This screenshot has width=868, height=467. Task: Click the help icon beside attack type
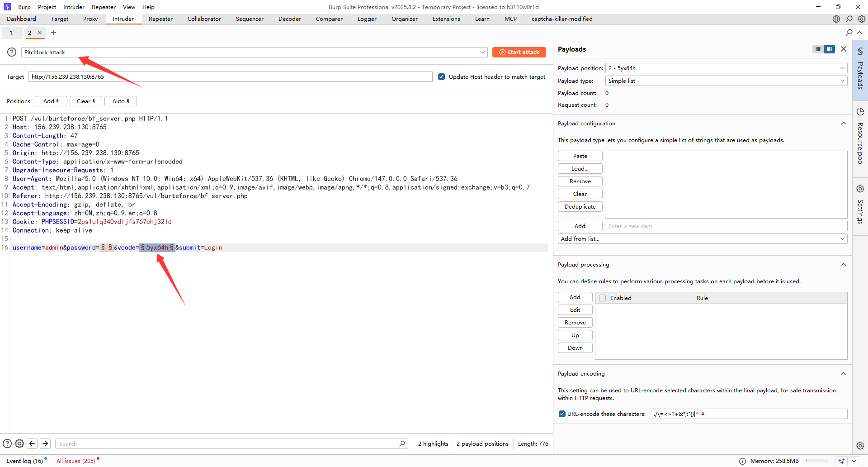coord(12,52)
